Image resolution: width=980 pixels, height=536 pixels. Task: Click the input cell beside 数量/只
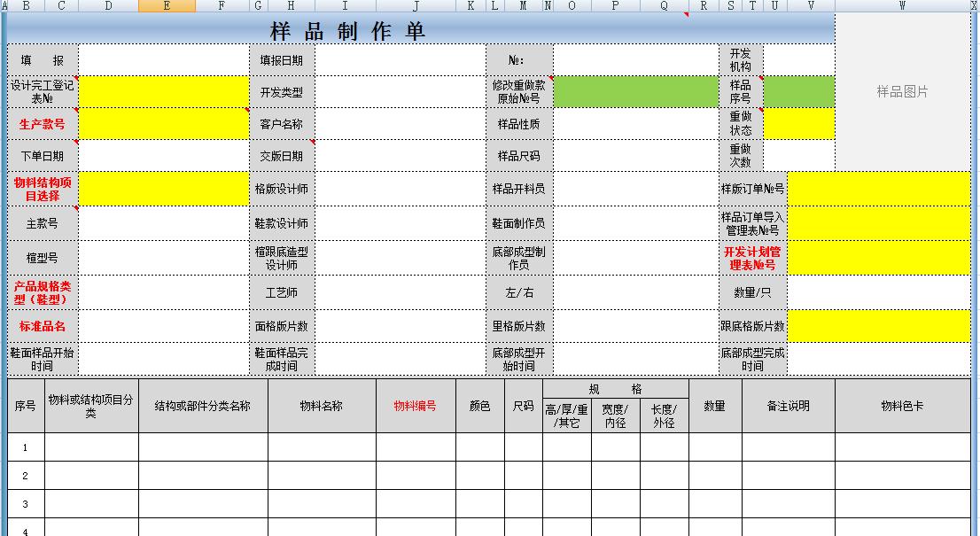pos(879,292)
